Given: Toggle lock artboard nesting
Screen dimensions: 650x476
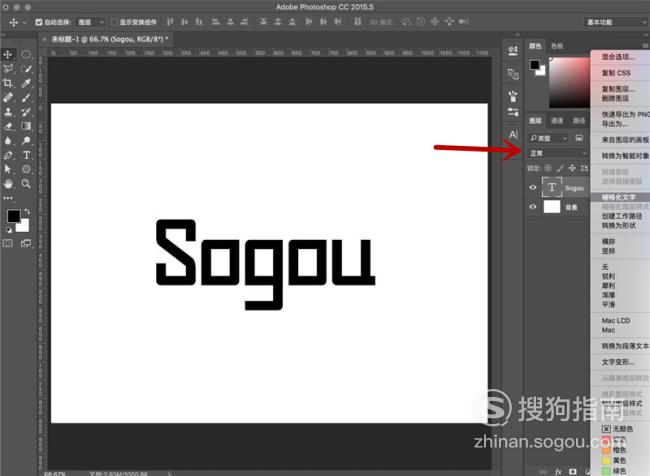Looking at the screenshot, I should coord(584,168).
